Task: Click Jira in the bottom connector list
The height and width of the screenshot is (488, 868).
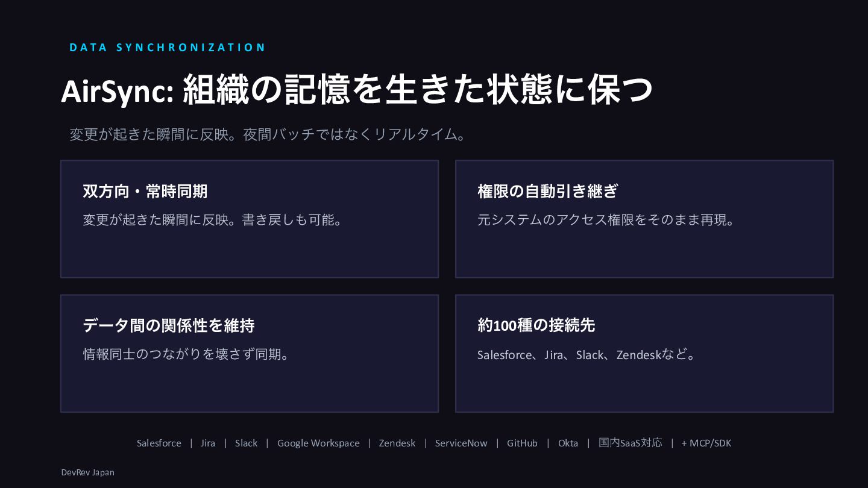Action: click(x=208, y=443)
